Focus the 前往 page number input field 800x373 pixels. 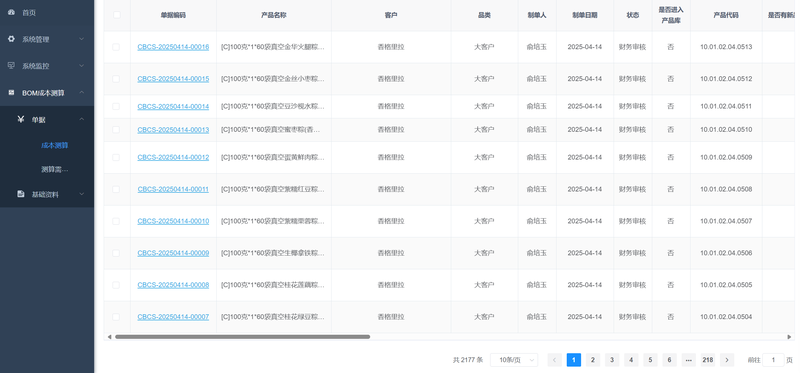(x=773, y=360)
